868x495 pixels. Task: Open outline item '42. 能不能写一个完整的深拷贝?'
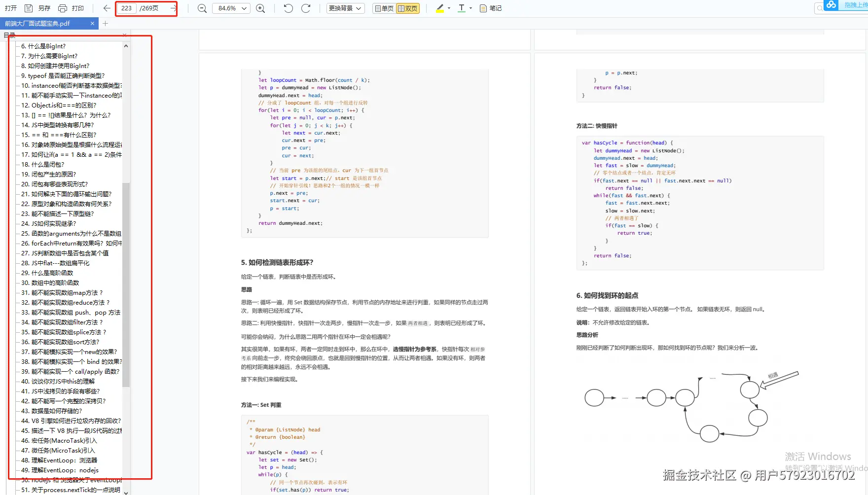click(x=64, y=401)
